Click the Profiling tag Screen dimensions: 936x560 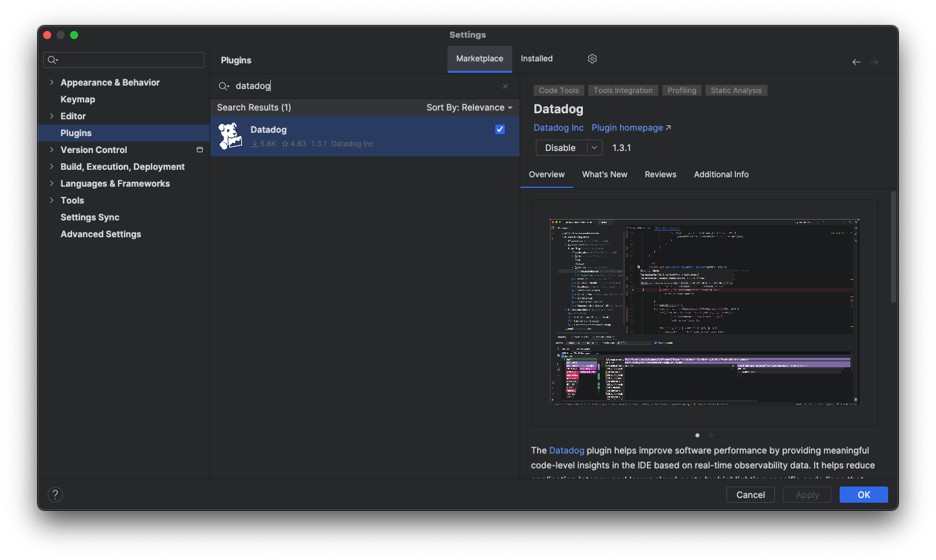(682, 90)
